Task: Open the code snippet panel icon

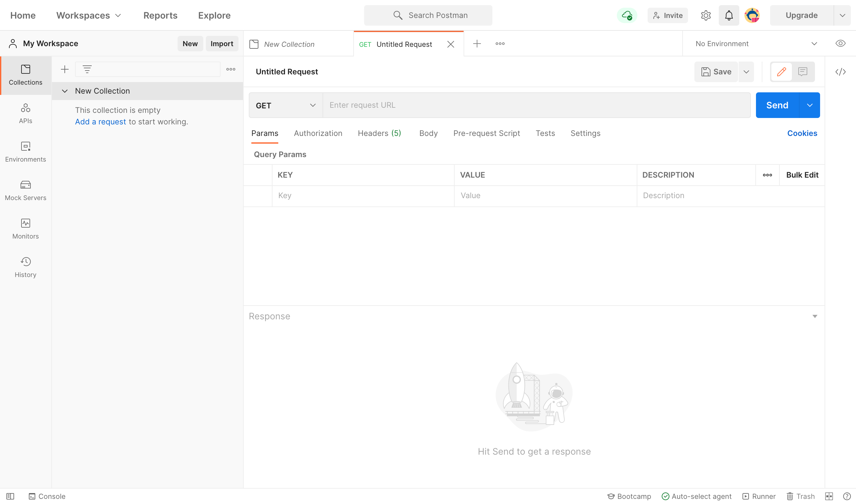Action: [840, 72]
